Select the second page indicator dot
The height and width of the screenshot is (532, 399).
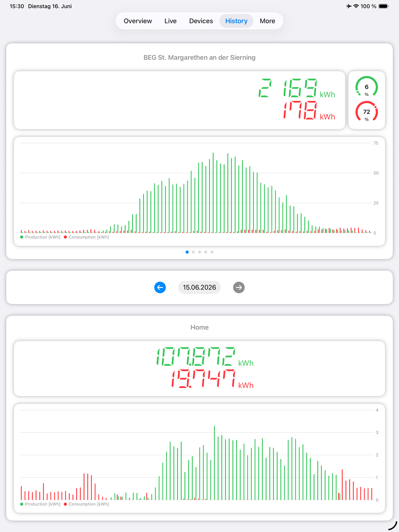coord(193,252)
